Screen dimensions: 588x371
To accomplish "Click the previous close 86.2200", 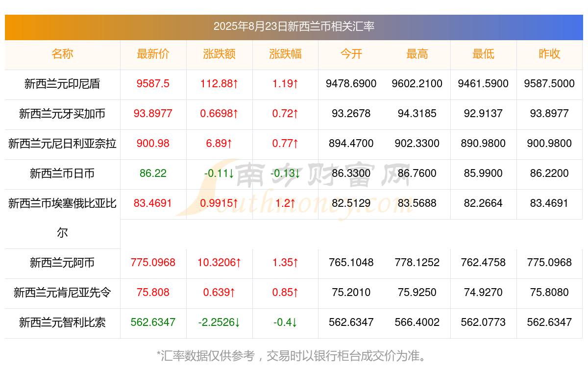I will click(x=549, y=173).
